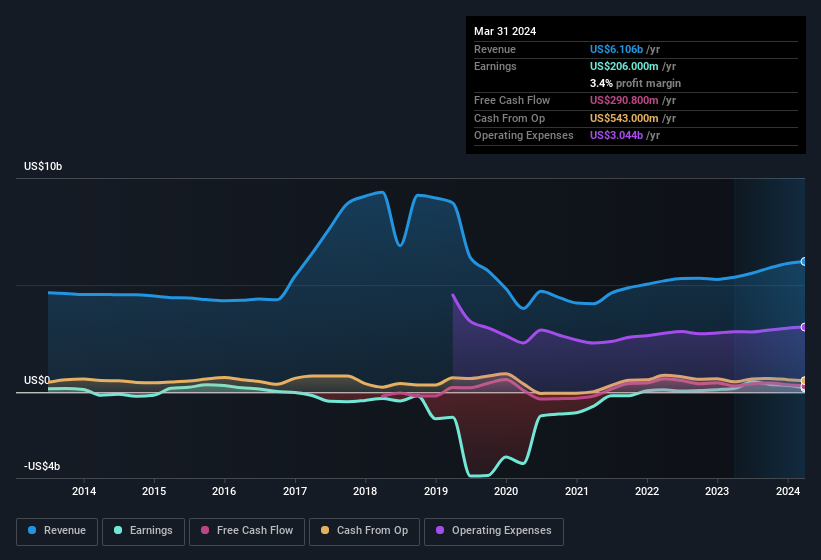Click the -US$4b y-axis label

click(x=45, y=467)
